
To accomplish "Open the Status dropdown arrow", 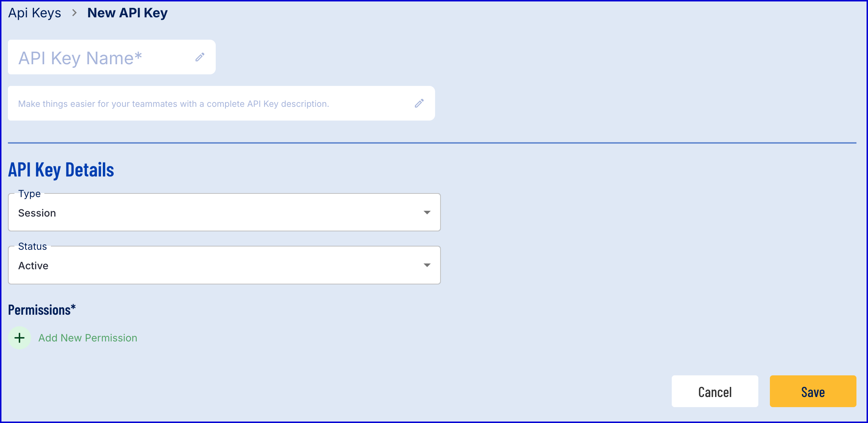I will coord(427,265).
